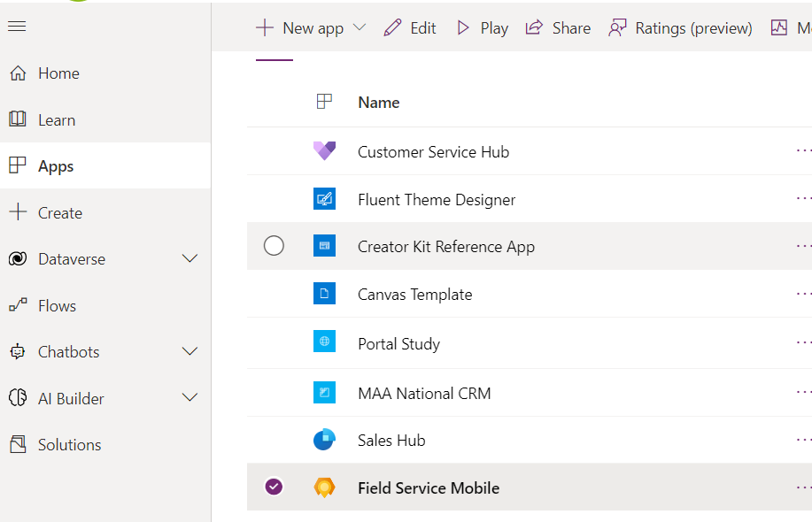Click Play in the command bar
Image resolution: width=812 pixels, height=522 pixels.
click(482, 28)
